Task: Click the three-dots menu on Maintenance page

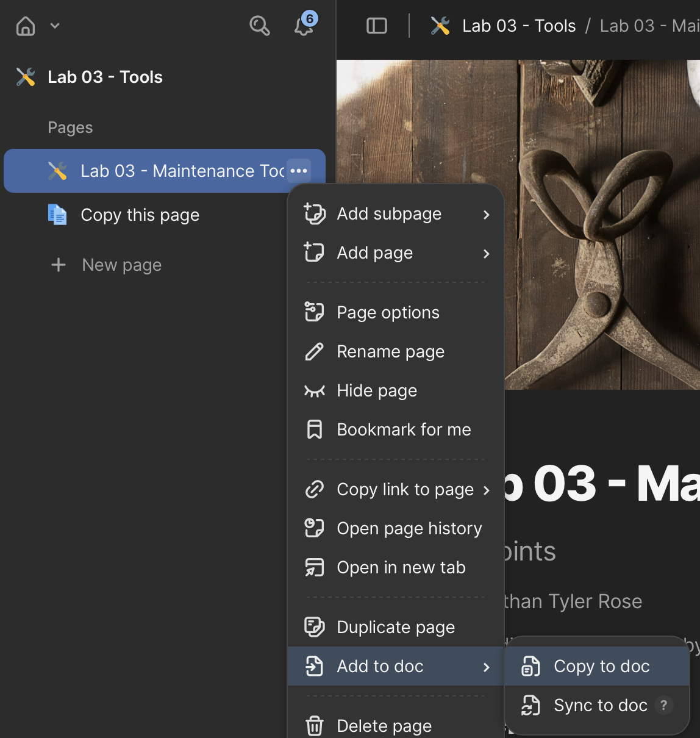Action: pos(299,171)
